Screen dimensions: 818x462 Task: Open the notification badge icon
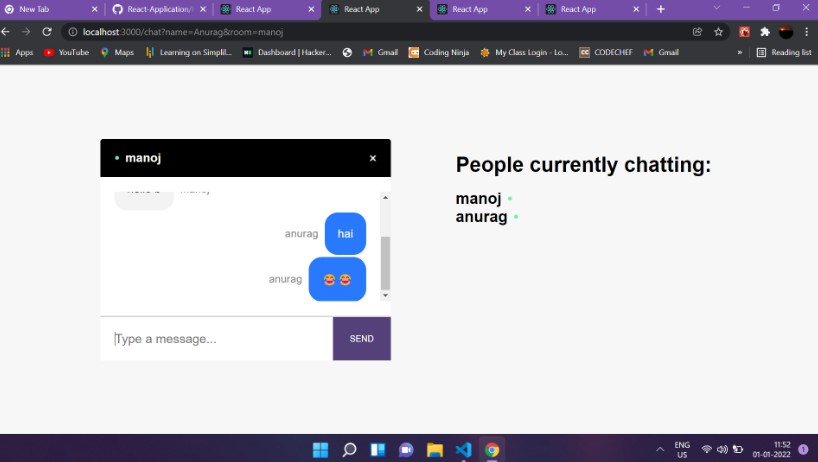tap(803, 449)
